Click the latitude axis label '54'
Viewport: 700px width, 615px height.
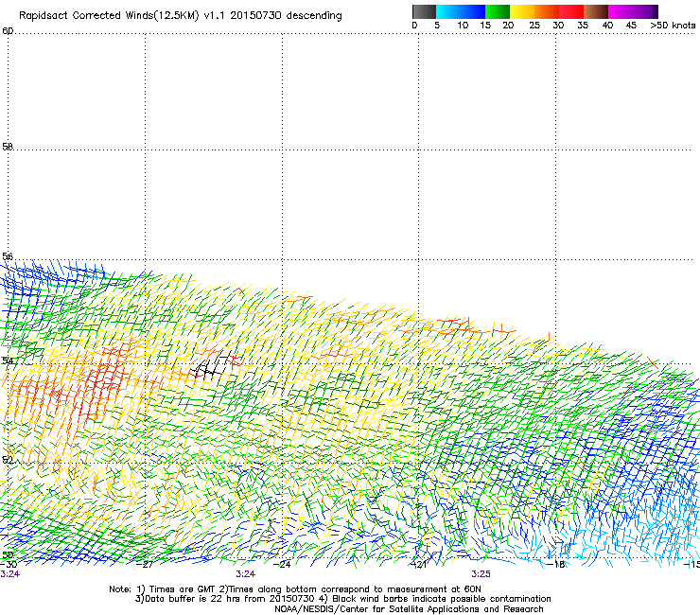pos(8,360)
